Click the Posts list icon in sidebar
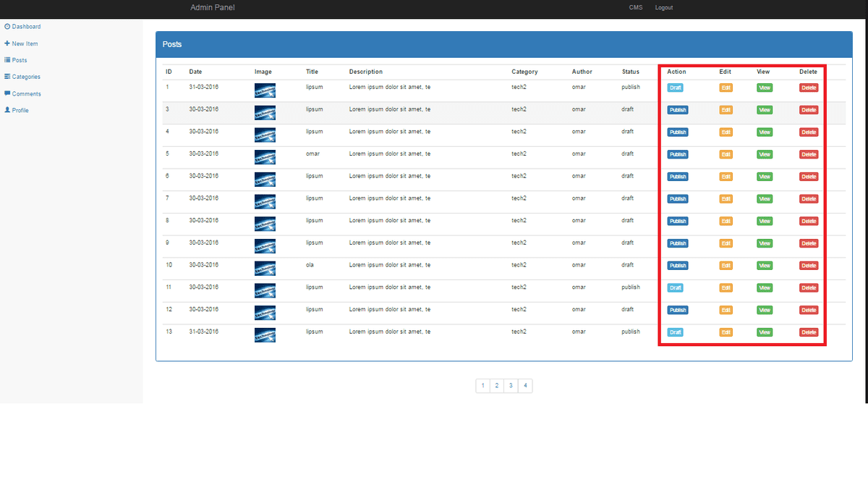Screen dimensions: 868x493 (x=7, y=60)
